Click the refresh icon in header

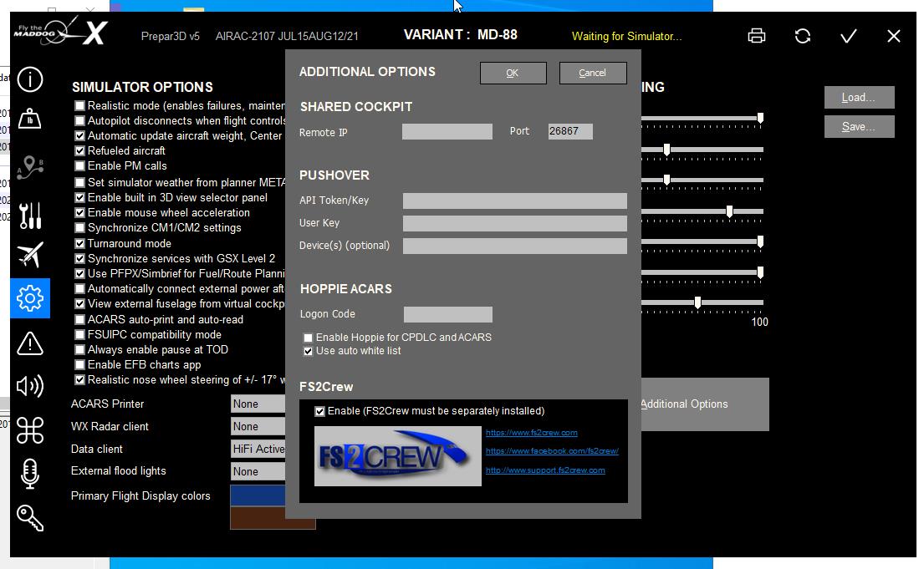point(803,36)
